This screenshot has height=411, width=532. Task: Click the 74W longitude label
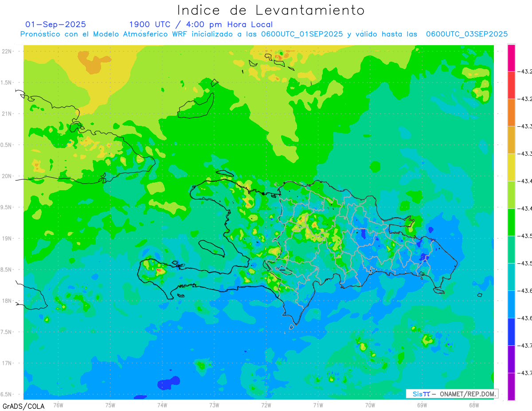coord(162,405)
